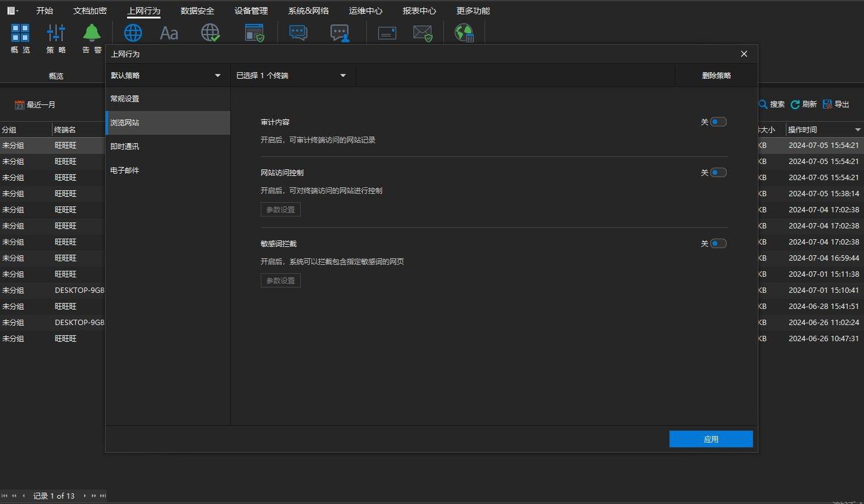Image resolution: width=864 pixels, height=504 pixels.
Task: Click the 操作时间 column sort arrow
Action: 857,130
